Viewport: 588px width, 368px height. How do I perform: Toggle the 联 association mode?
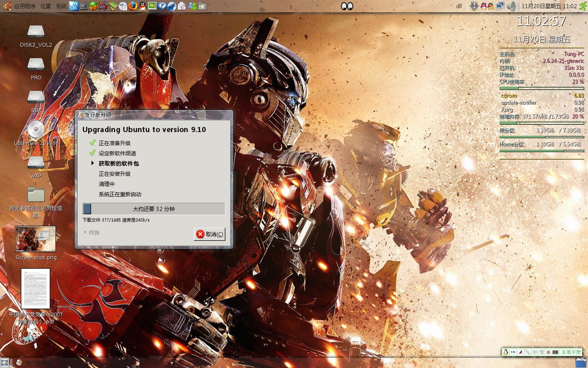[535, 352]
